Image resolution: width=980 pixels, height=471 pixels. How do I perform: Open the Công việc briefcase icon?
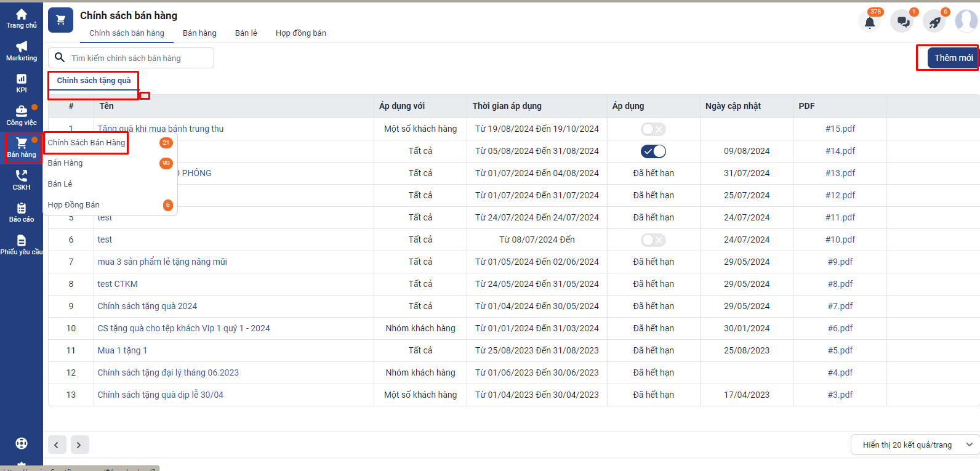click(22, 111)
